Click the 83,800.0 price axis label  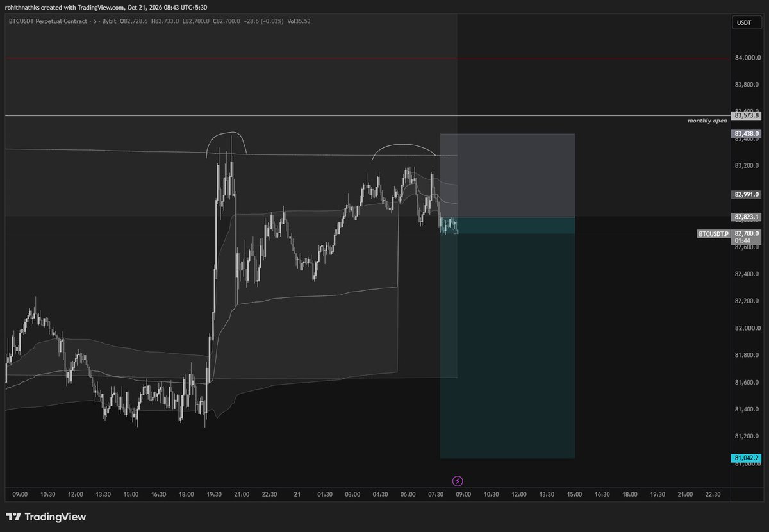tap(747, 85)
